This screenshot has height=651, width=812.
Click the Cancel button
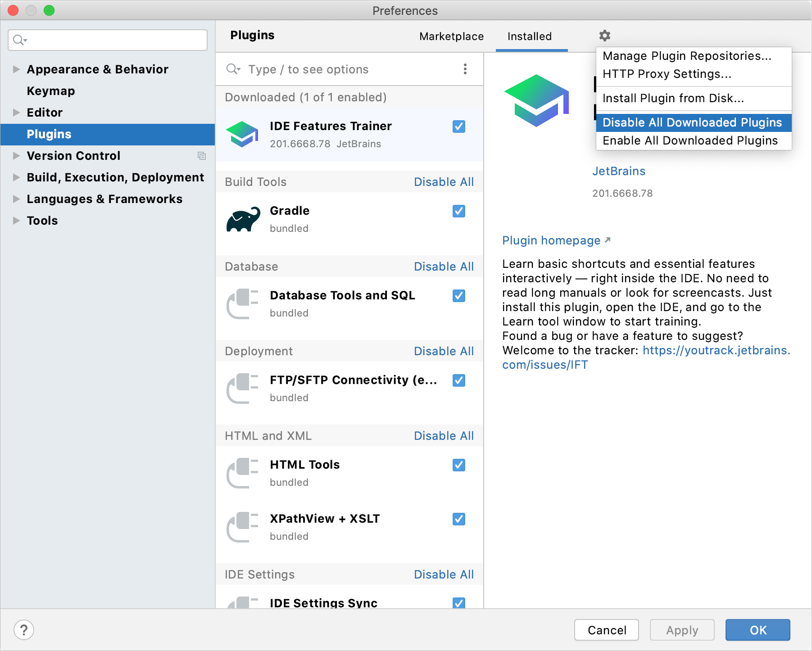pyautogui.click(x=607, y=630)
